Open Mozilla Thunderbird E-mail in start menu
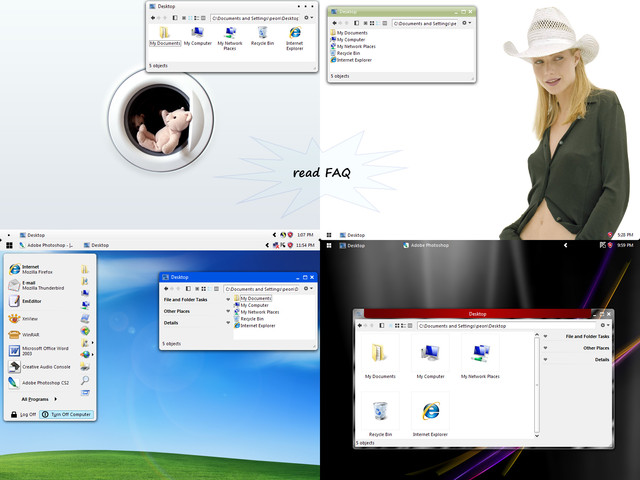Image resolution: width=640 pixels, height=480 pixels. 36,285
